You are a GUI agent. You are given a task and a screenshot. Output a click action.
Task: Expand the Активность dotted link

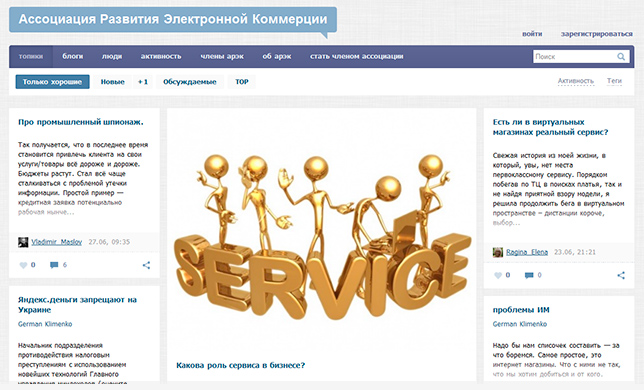(x=576, y=81)
